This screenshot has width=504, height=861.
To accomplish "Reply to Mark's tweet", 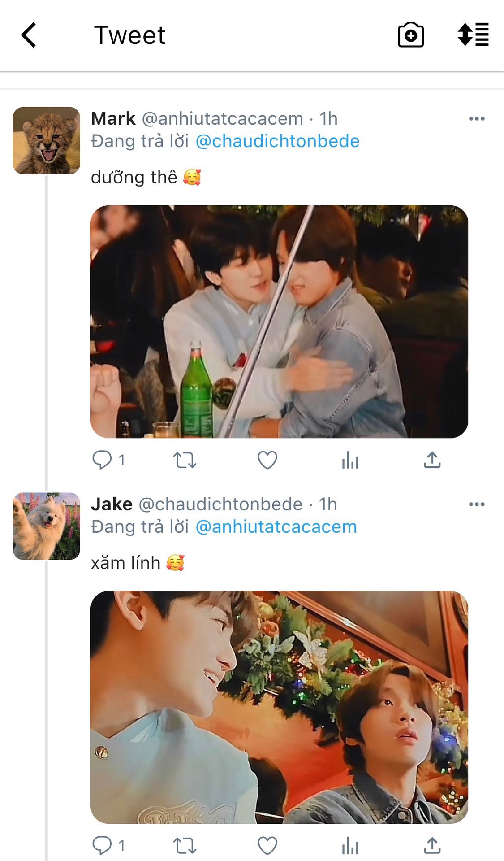I will (102, 460).
